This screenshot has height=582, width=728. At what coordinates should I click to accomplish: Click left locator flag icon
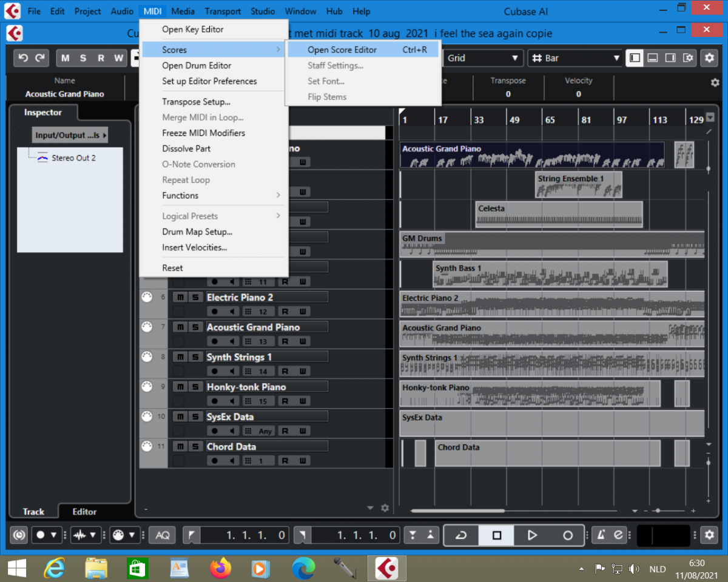click(192, 535)
